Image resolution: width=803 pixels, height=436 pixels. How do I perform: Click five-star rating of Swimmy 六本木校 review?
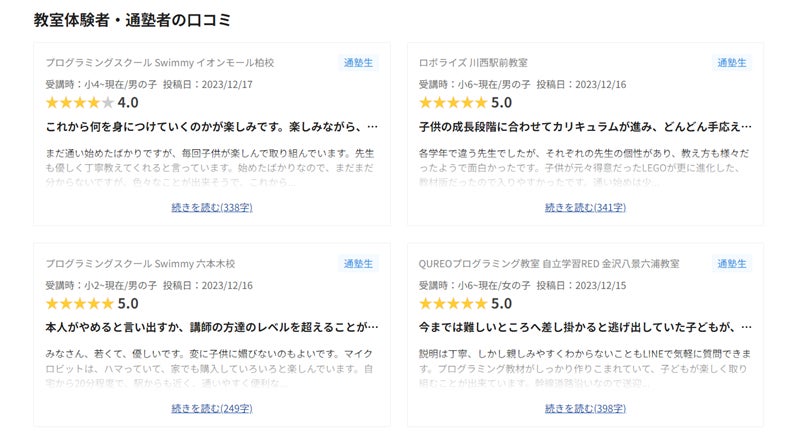[80, 303]
